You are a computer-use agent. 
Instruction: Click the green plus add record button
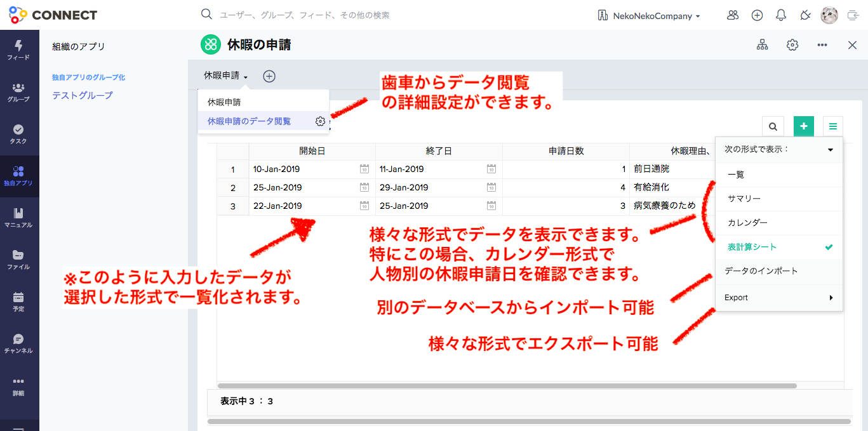804,126
